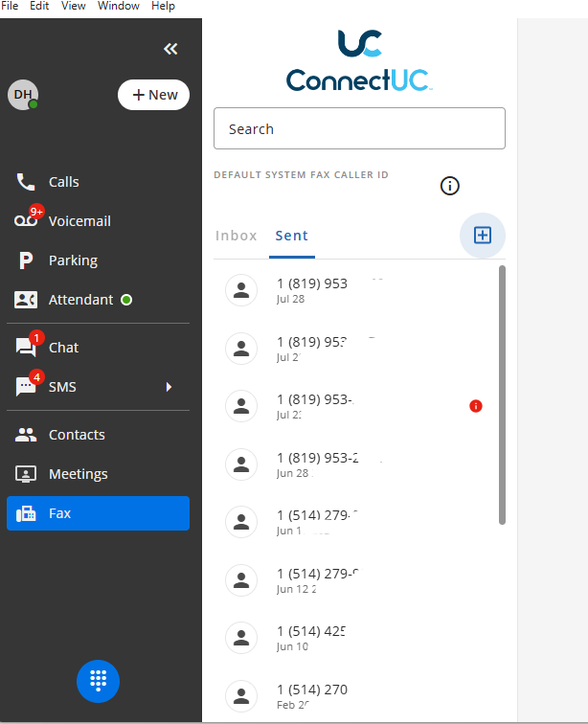Viewport: 588px width, 724px height.
Task: Open the Parking section
Action: coord(98,260)
